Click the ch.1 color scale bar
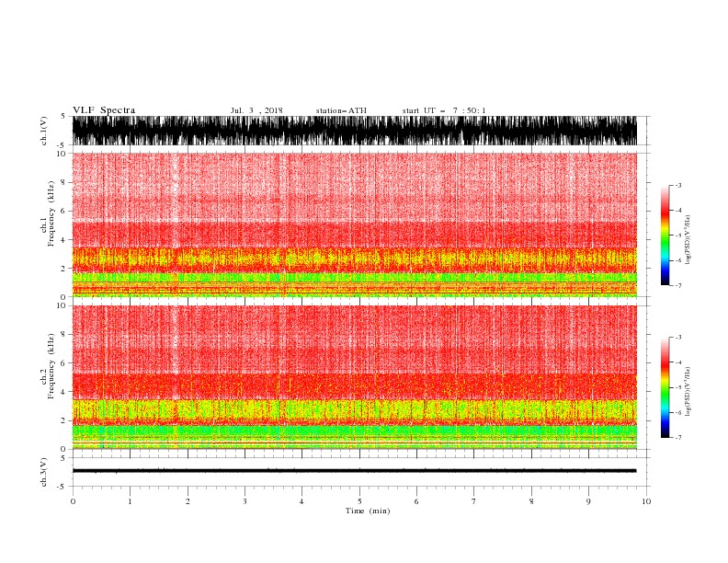Screen dimensions: 728x563 tap(665, 236)
